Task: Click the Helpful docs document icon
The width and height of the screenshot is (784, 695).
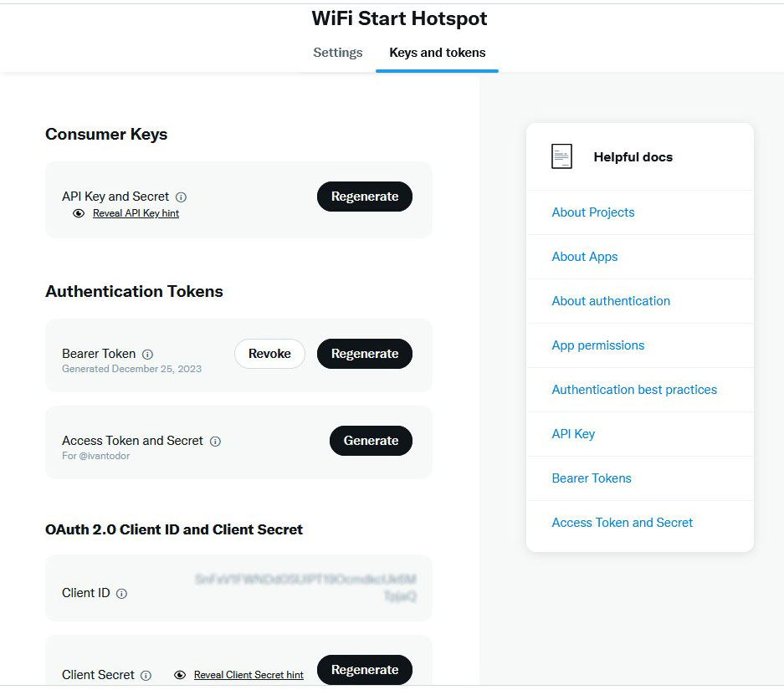Action: [x=561, y=156]
